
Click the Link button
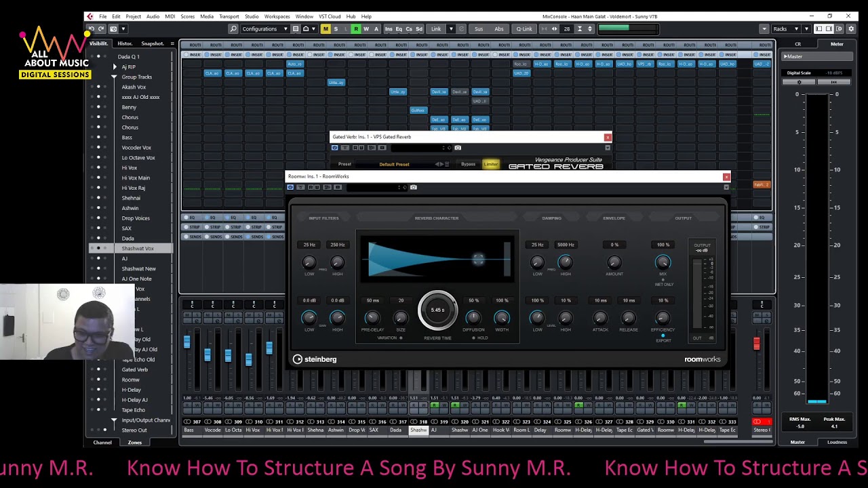[436, 28]
